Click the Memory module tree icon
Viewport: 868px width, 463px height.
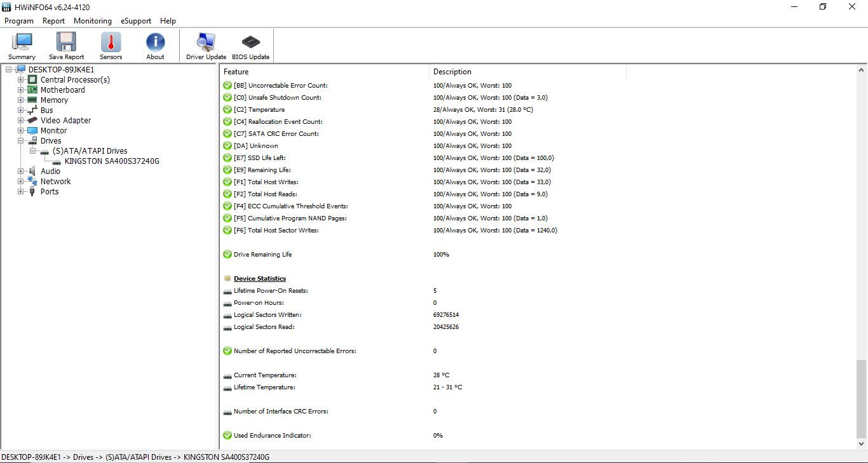(x=32, y=100)
